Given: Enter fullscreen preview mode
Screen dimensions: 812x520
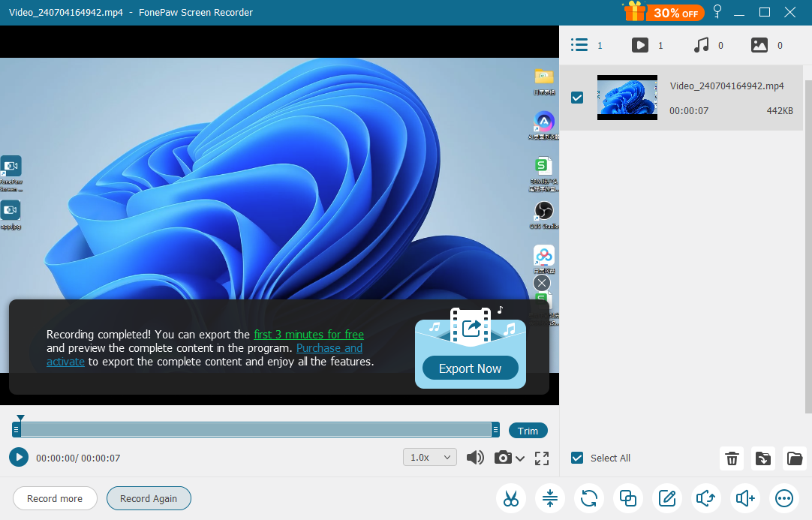Looking at the screenshot, I should tap(542, 458).
